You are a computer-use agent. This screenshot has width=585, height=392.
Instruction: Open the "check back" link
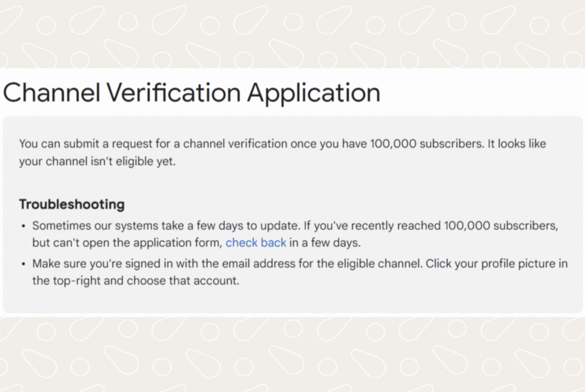256,243
